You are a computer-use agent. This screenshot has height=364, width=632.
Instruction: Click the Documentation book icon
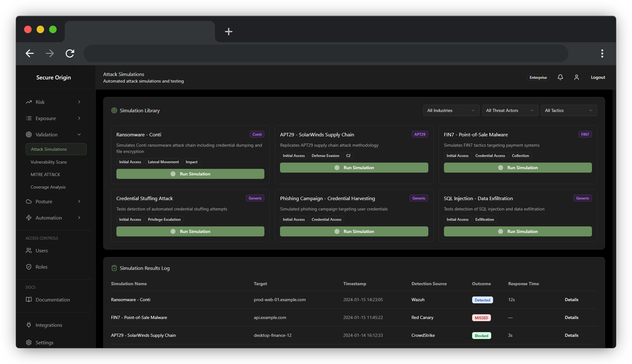[x=29, y=300]
